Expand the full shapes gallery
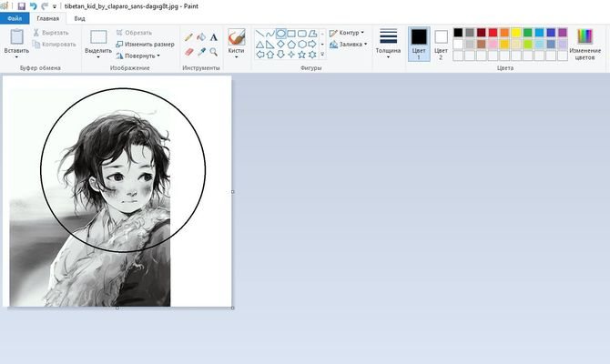 322,55
